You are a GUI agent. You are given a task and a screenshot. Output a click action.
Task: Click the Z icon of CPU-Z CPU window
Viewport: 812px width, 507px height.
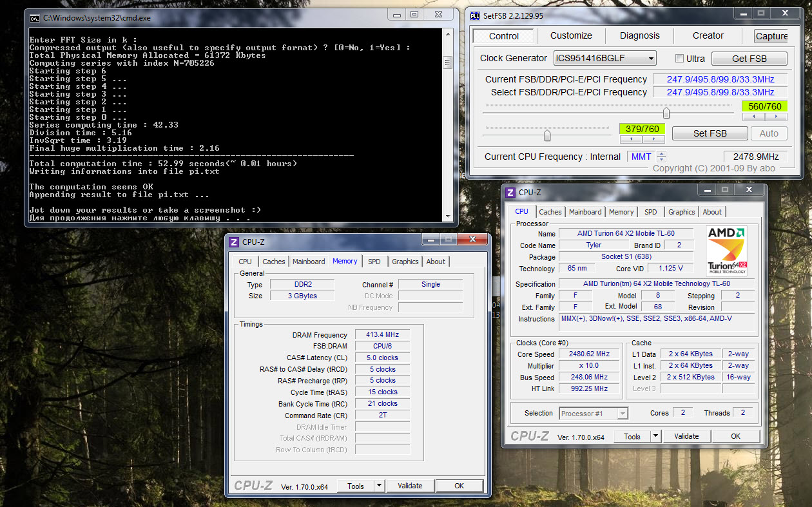tap(510, 192)
